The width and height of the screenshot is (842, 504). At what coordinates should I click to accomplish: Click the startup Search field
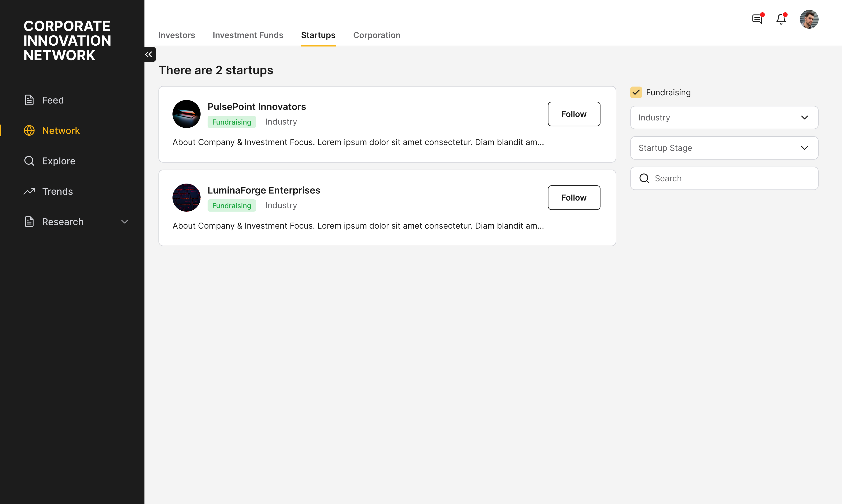click(x=730, y=178)
